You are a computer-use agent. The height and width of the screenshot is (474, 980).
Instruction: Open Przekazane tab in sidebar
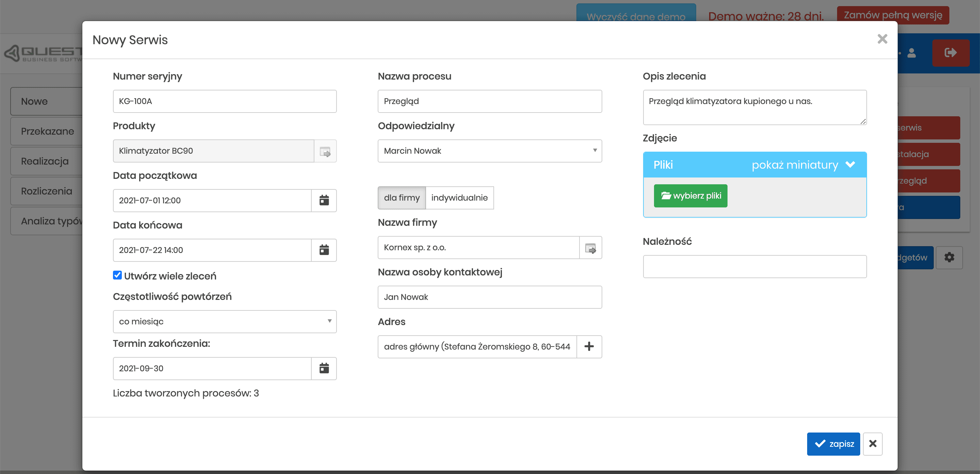point(46,131)
